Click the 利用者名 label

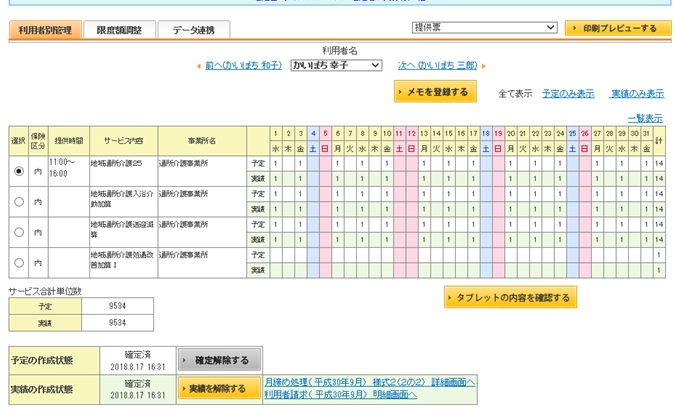click(x=340, y=51)
